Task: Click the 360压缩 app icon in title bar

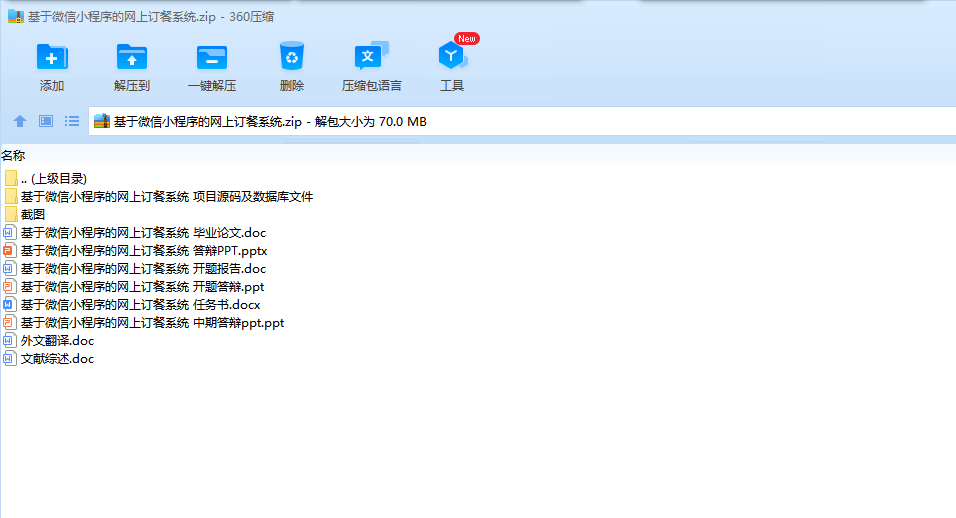Action: pyautogui.click(x=16, y=16)
